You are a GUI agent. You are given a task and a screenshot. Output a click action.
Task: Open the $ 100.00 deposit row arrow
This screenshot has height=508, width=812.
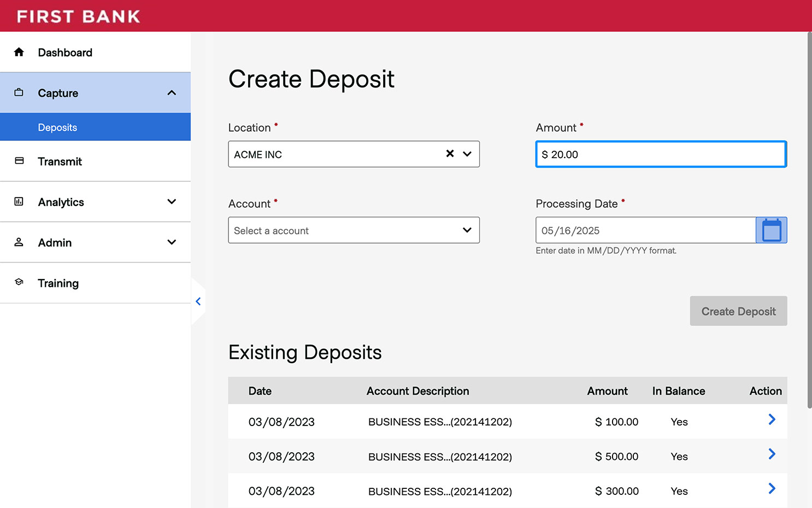[x=772, y=420]
